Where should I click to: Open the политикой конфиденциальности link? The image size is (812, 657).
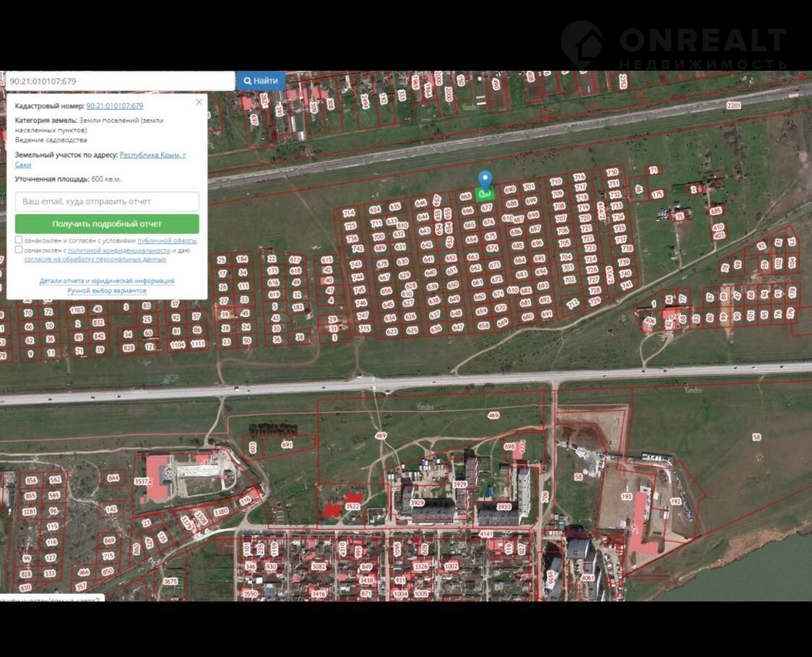(118, 251)
